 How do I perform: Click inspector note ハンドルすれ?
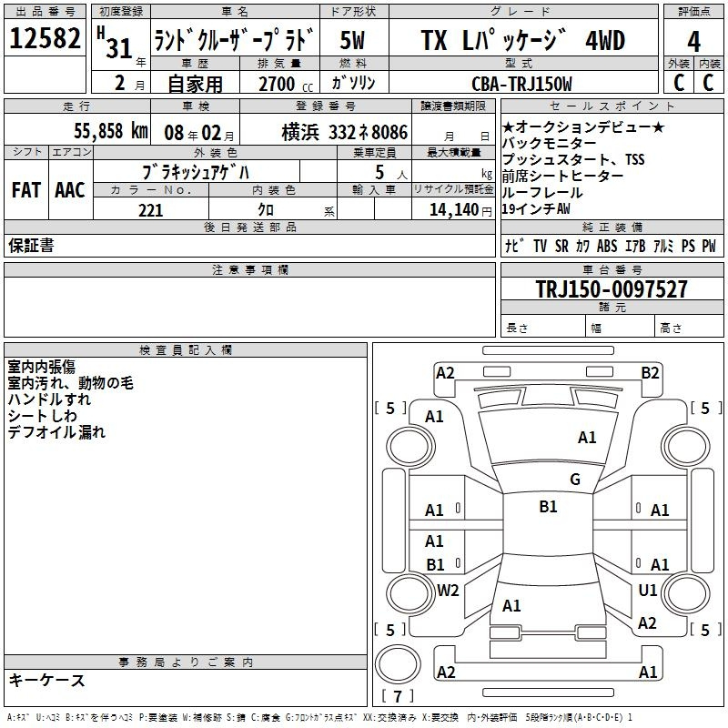49,399
